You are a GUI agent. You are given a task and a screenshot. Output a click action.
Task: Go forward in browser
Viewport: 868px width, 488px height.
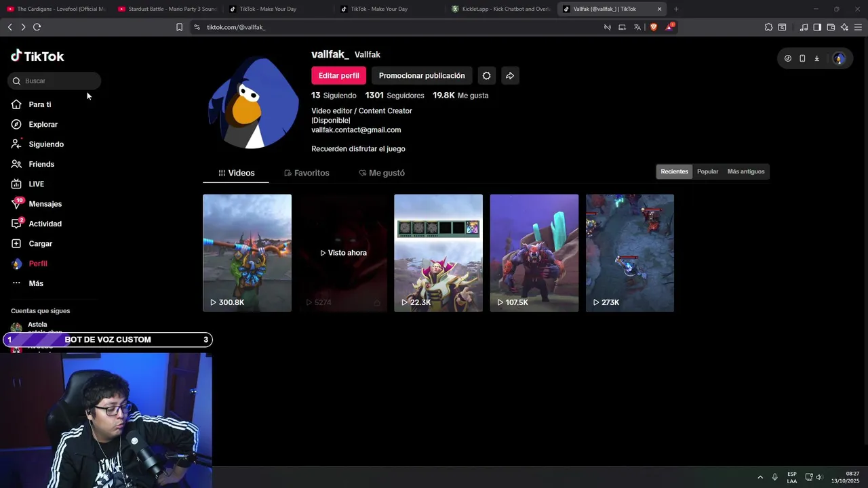pos(23,27)
